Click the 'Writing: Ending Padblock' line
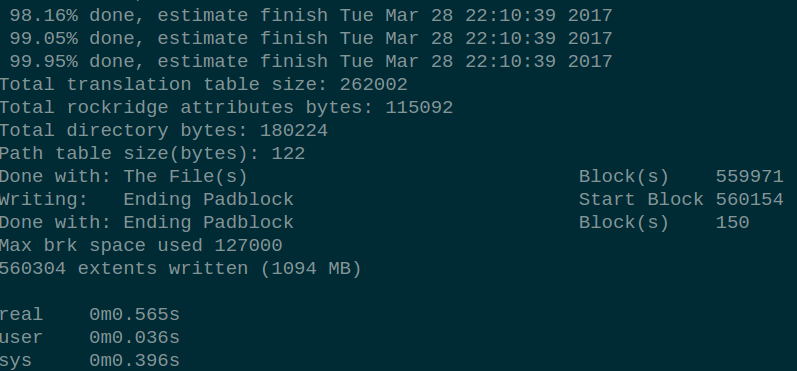The width and height of the screenshot is (797, 371). pyautogui.click(x=147, y=199)
